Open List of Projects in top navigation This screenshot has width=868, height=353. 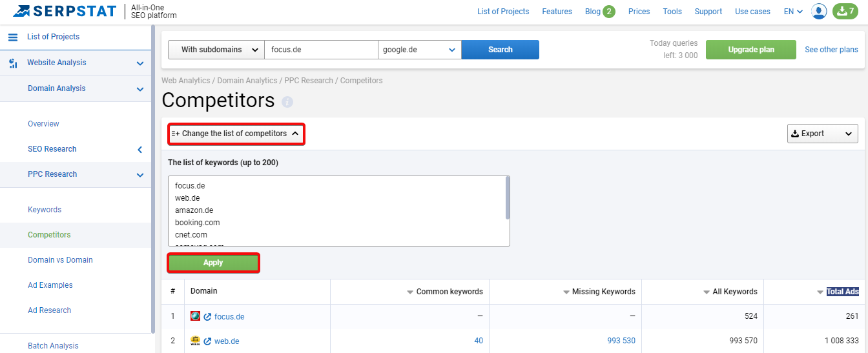[x=503, y=12]
